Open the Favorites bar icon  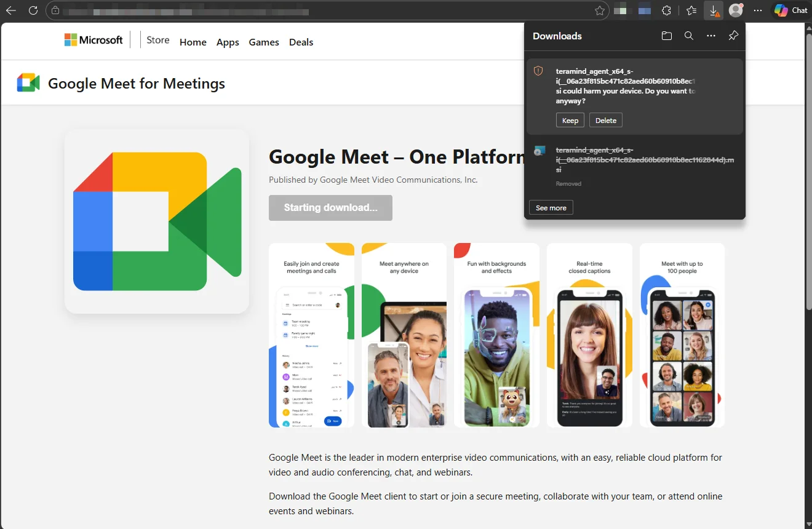tap(691, 10)
